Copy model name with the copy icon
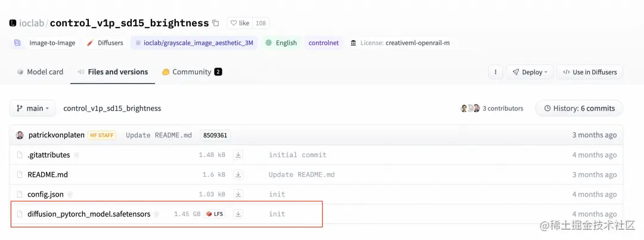The width and height of the screenshot is (644, 240). (216, 23)
